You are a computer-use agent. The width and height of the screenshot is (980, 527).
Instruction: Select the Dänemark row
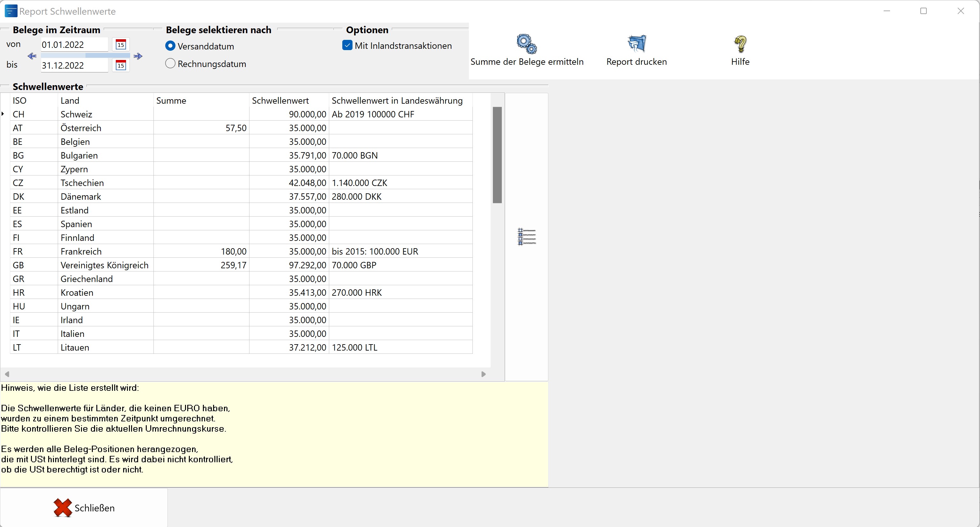pos(241,196)
